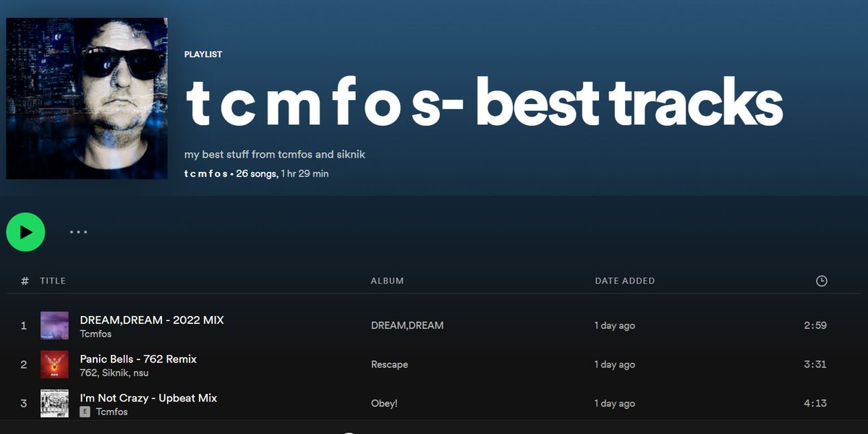Click the playlist cover image of tcmfos
Image resolution: width=868 pixels, height=434 pixels.
[87, 98]
